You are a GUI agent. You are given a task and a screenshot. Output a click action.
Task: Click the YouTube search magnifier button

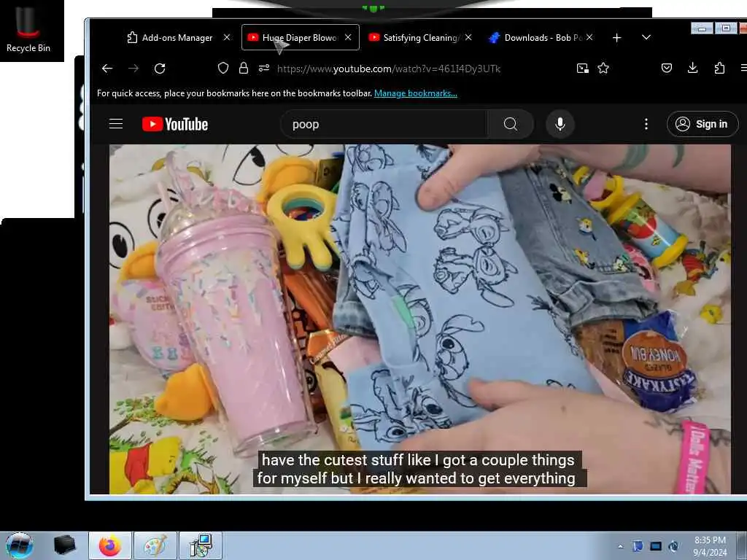510,124
